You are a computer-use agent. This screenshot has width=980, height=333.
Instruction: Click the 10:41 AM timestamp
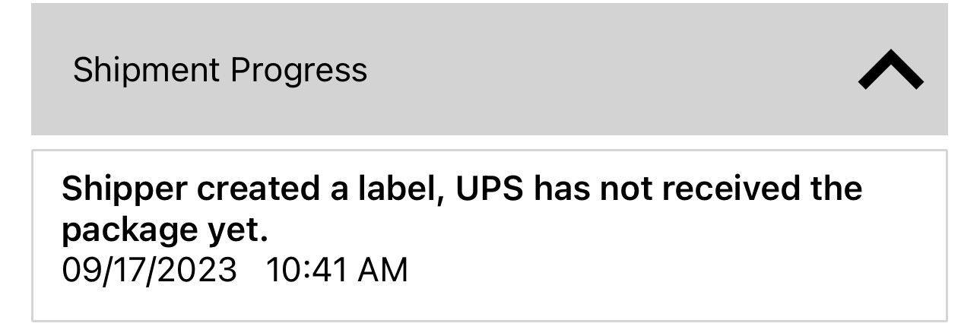point(337,270)
